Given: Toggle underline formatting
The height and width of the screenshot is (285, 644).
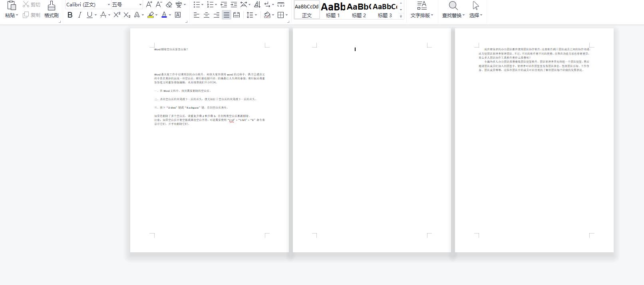Looking at the screenshot, I should [89, 15].
